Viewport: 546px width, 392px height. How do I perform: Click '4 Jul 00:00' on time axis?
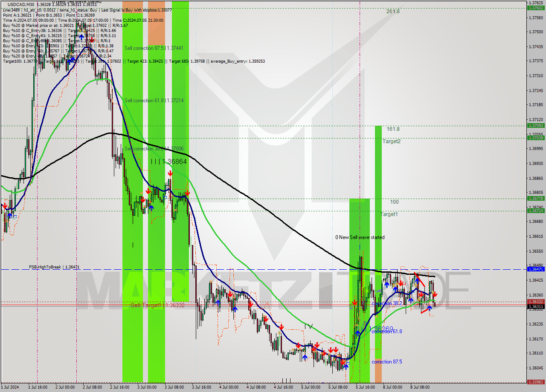tap(229, 387)
